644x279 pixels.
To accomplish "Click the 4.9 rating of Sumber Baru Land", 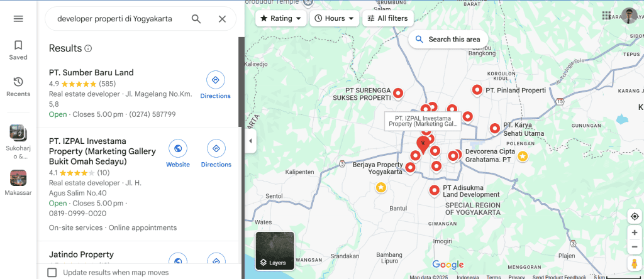I will coord(54,84).
